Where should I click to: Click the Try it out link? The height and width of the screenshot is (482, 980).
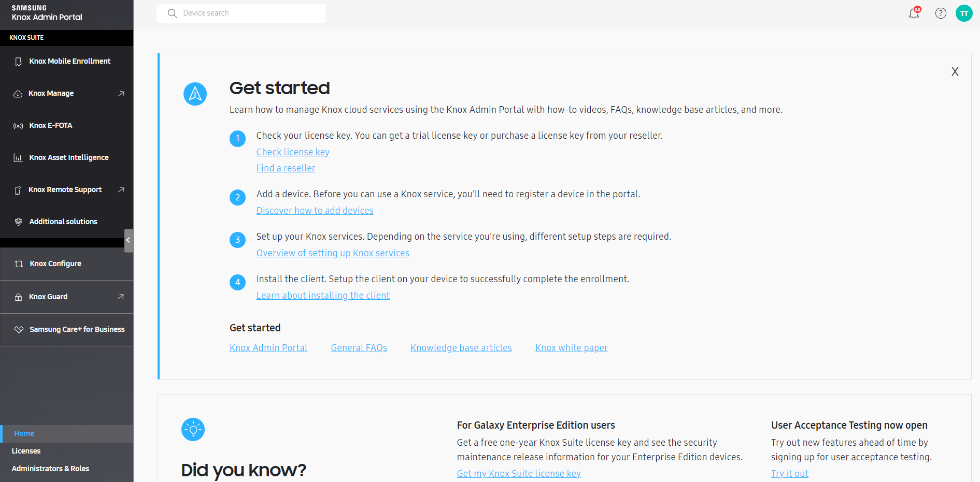tap(790, 474)
